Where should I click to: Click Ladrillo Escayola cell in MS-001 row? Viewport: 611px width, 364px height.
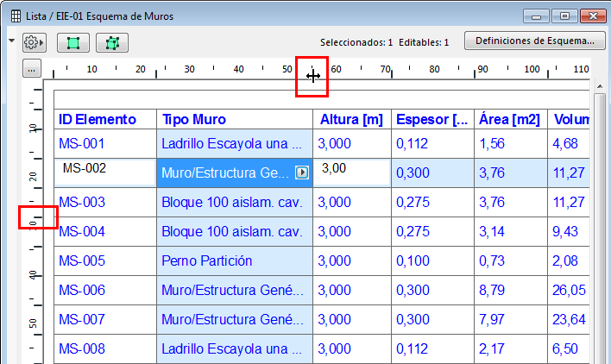(x=235, y=144)
